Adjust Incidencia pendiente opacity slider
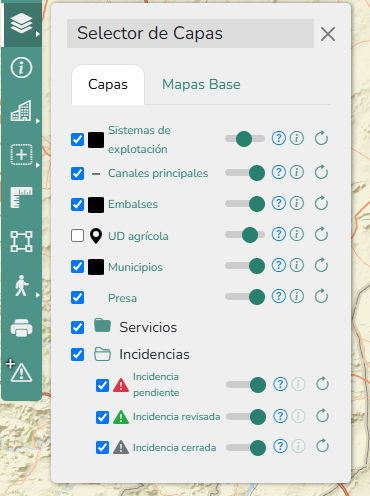This screenshot has height=496, width=370. 246,385
